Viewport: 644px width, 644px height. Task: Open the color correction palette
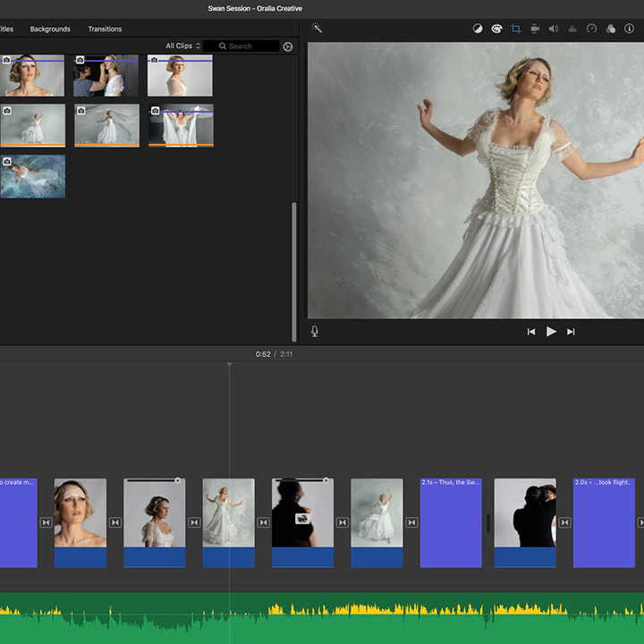[496, 29]
